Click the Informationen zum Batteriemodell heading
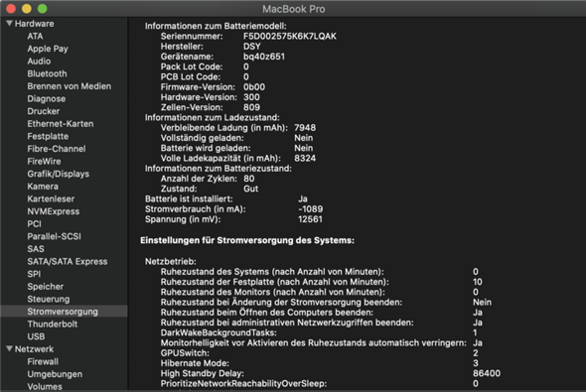Viewport: 586px width, 392px height. (x=216, y=26)
